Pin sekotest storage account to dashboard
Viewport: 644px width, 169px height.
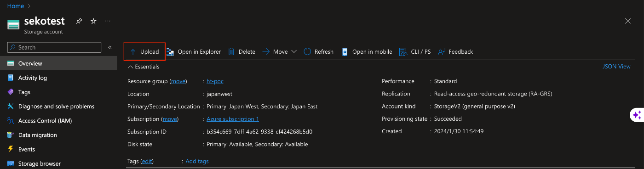coord(79,21)
